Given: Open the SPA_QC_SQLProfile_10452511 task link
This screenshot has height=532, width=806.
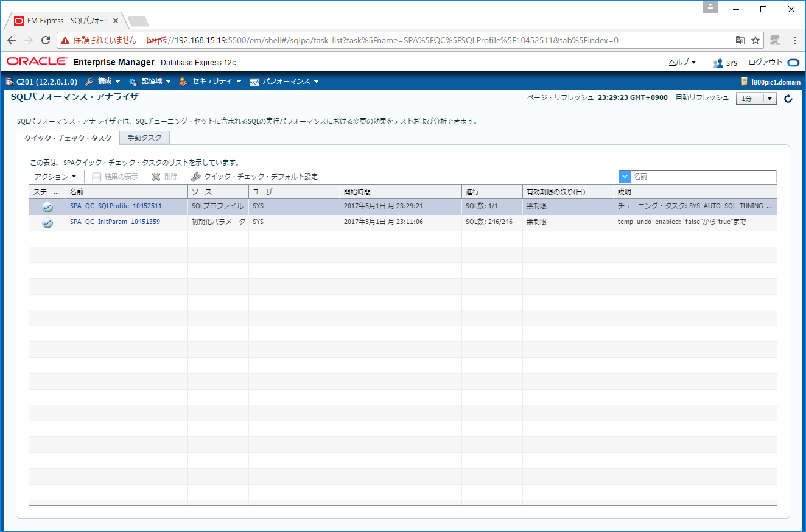Looking at the screenshot, I should pos(116,206).
